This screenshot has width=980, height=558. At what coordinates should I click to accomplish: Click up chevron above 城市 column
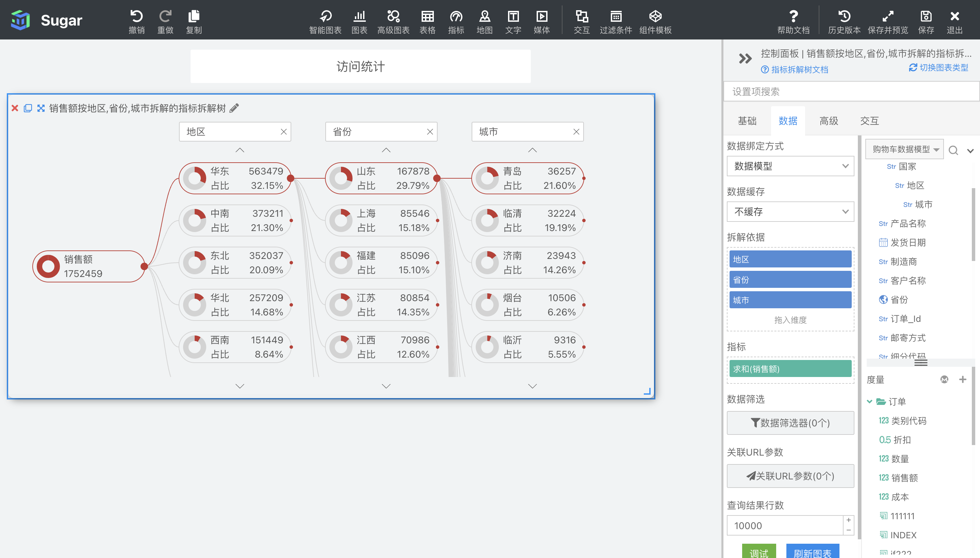532,150
